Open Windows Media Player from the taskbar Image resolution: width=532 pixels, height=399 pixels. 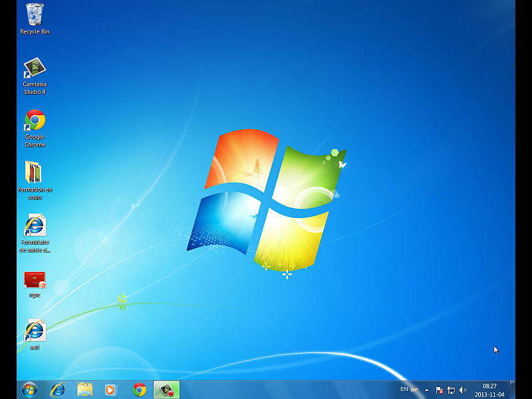tap(111, 390)
